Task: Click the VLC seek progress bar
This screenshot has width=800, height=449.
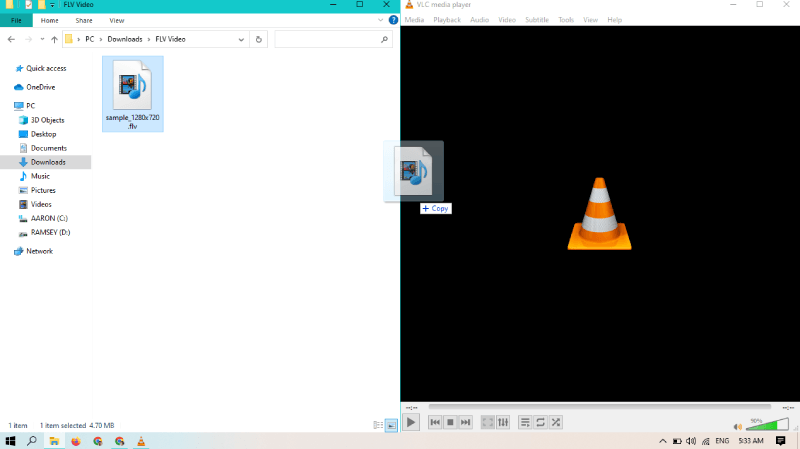Action: 599,407
